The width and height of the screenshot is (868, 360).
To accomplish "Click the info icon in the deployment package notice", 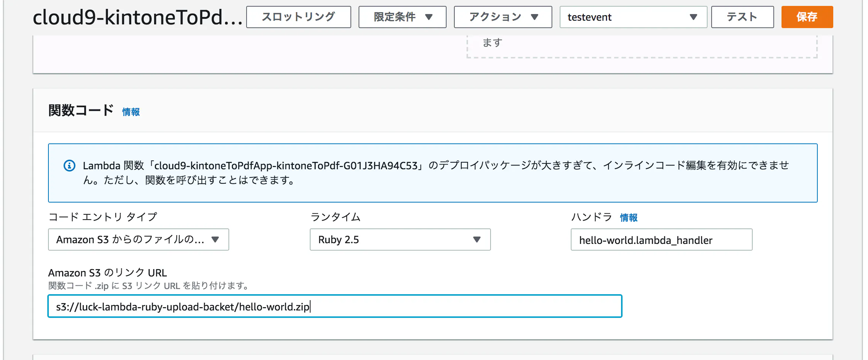I will pos(69,166).
